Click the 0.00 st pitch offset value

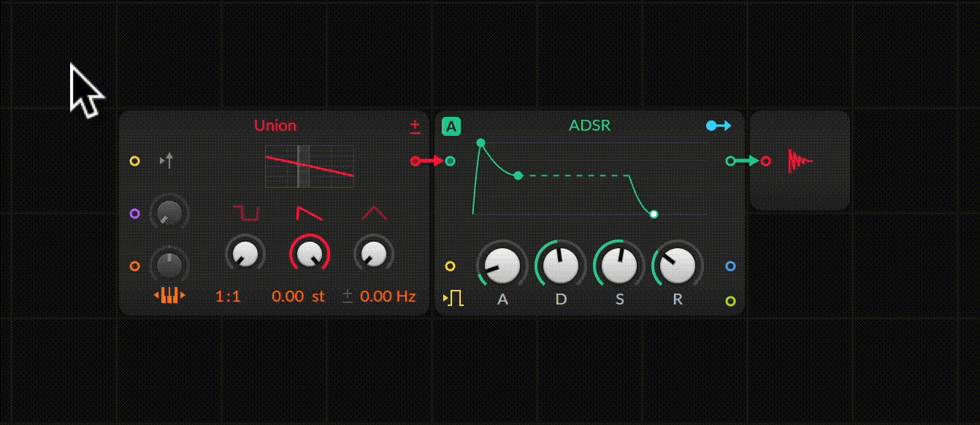click(x=298, y=296)
